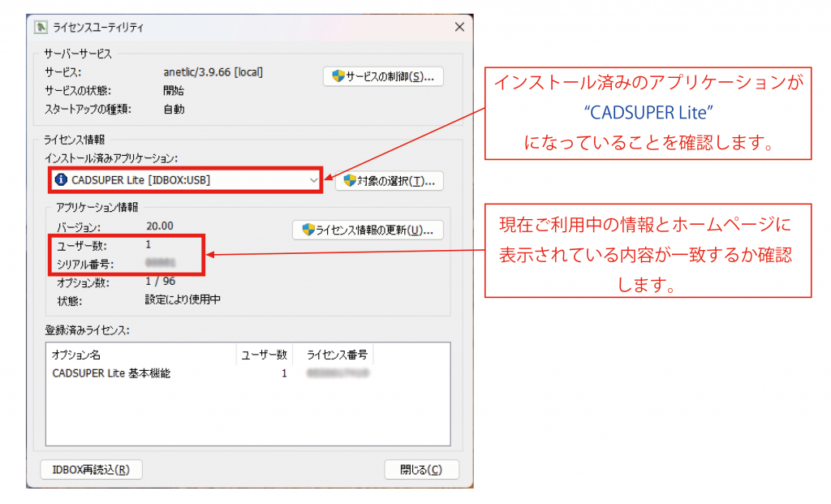Expand the installed applications dropdown arrow

click(313, 180)
